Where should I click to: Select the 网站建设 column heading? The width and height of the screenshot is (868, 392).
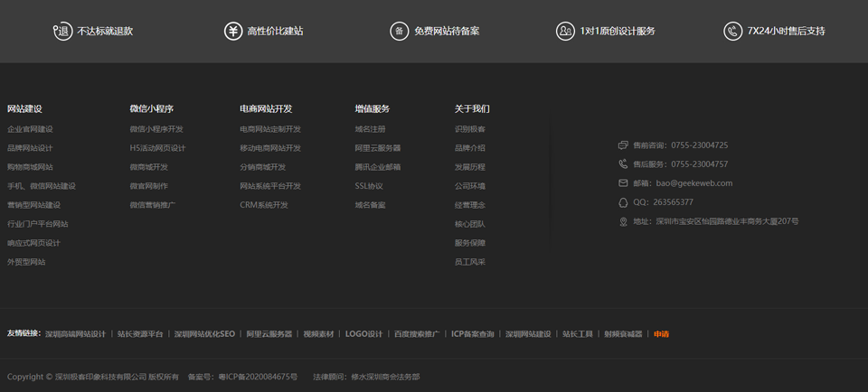click(x=24, y=108)
